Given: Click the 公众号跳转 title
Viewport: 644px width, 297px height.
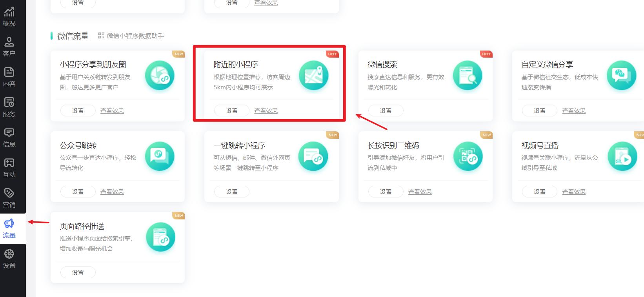Looking at the screenshot, I should (78, 145).
